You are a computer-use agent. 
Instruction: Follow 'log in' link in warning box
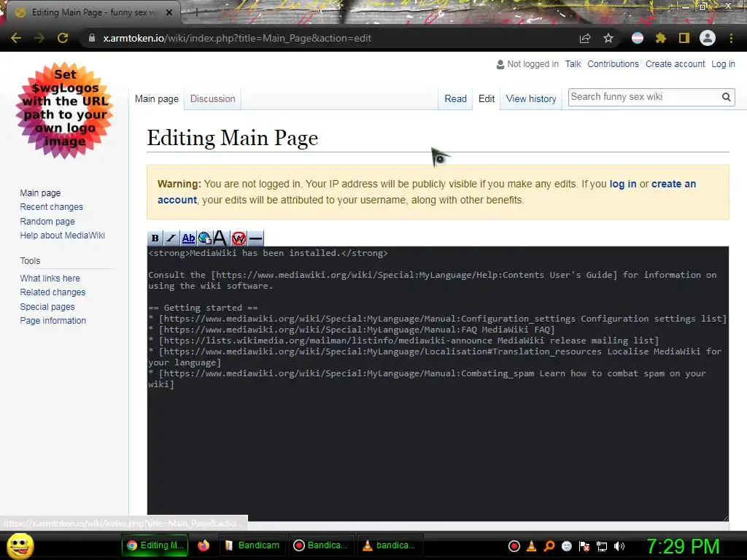pos(623,184)
